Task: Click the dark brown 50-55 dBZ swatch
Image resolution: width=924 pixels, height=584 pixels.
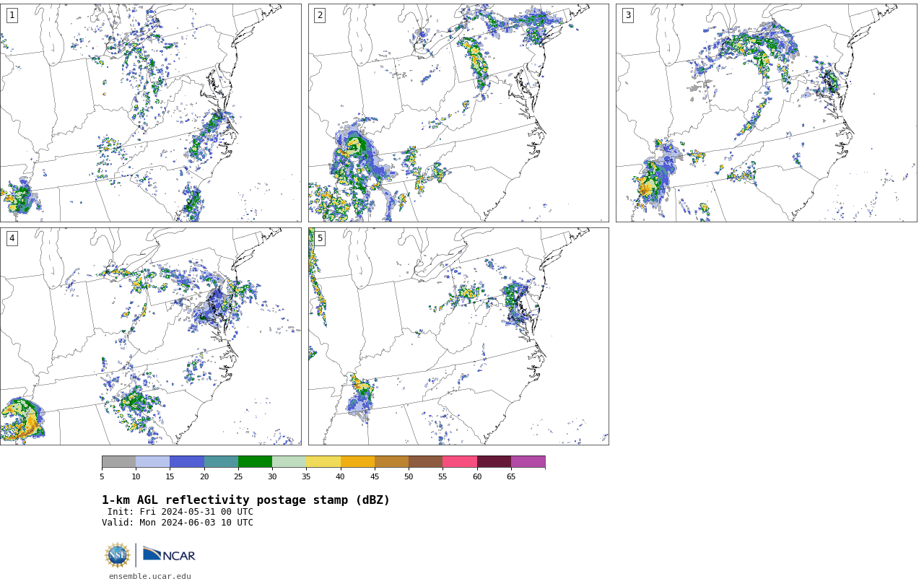Action: pos(425,462)
